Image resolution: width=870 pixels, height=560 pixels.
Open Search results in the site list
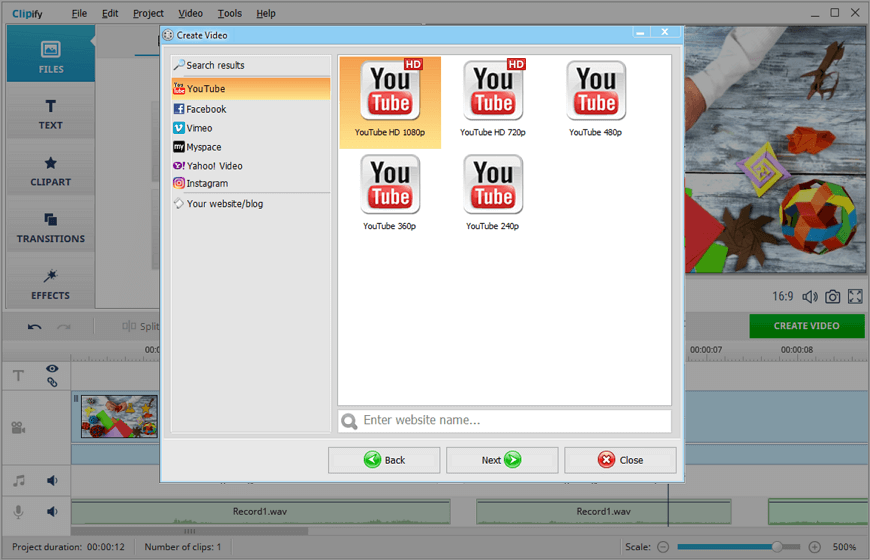251,65
